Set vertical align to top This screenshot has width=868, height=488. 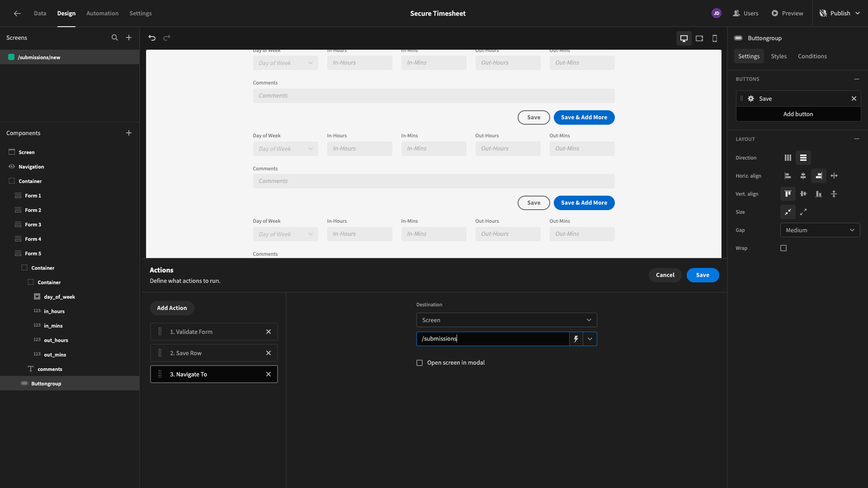coord(788,194)
